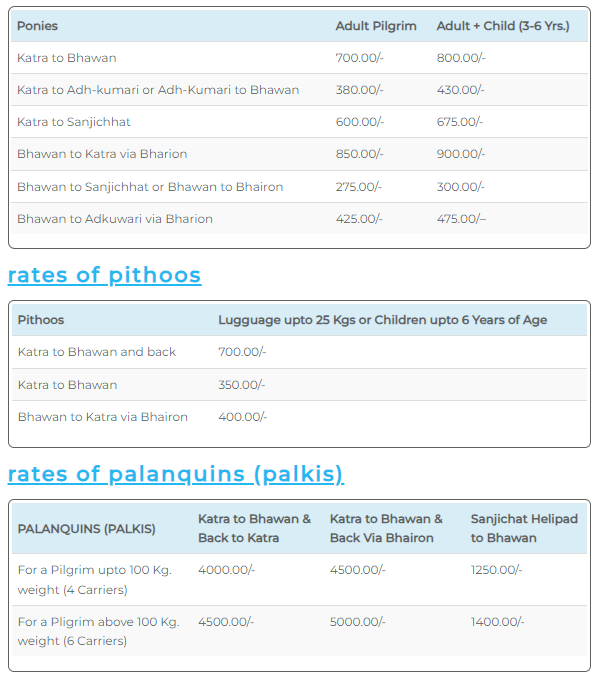Click the 400.00/- Bhawan to Katra via Bhairon rate
Viewport: 599px width, 679px height.
coord(243,417)
